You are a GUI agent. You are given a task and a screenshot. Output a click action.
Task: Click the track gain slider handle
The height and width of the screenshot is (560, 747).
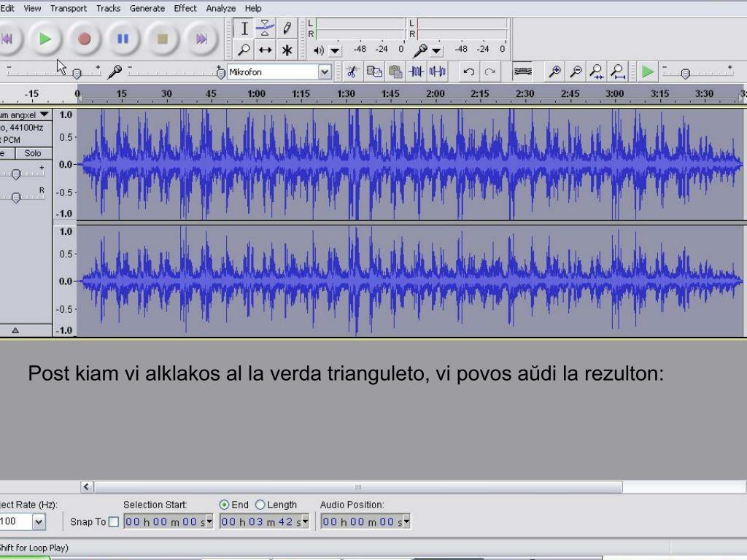16,174
